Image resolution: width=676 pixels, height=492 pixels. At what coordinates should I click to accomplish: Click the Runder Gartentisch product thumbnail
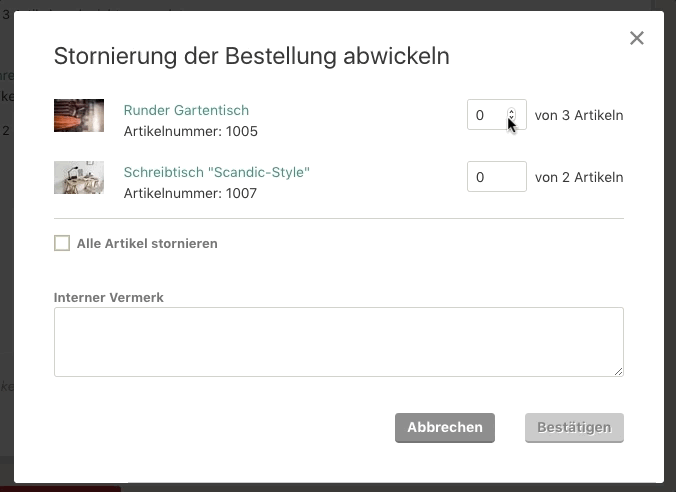coord(79,116)
